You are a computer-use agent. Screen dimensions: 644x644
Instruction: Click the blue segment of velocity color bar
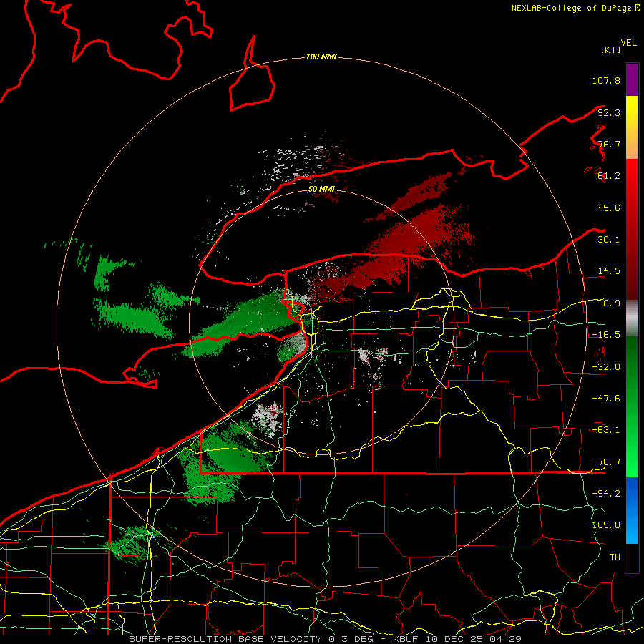coord(632,510)
